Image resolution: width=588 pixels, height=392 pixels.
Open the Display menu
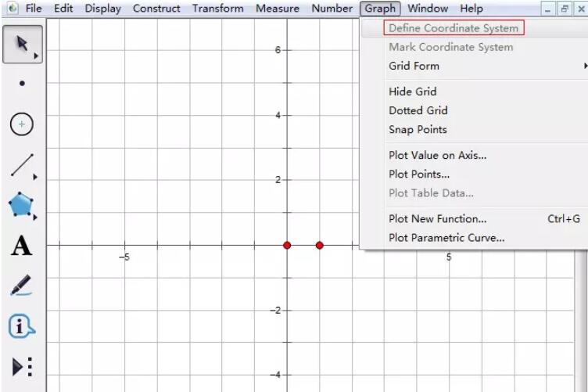tap(102, 9)
